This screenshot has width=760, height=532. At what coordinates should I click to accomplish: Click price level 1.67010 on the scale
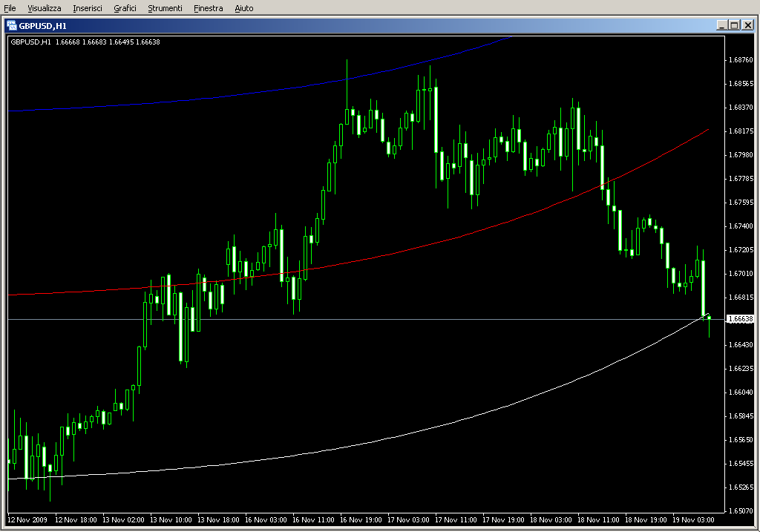click(741, 274)
